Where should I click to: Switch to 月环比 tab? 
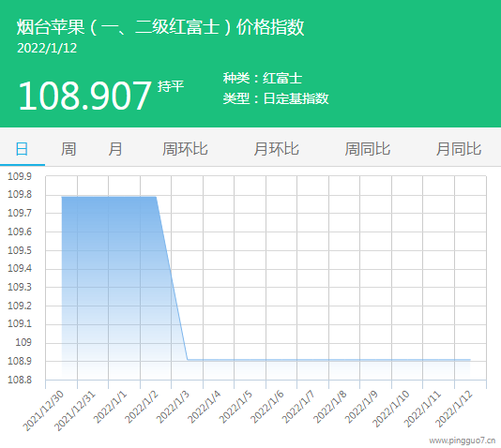coord(277,149)
